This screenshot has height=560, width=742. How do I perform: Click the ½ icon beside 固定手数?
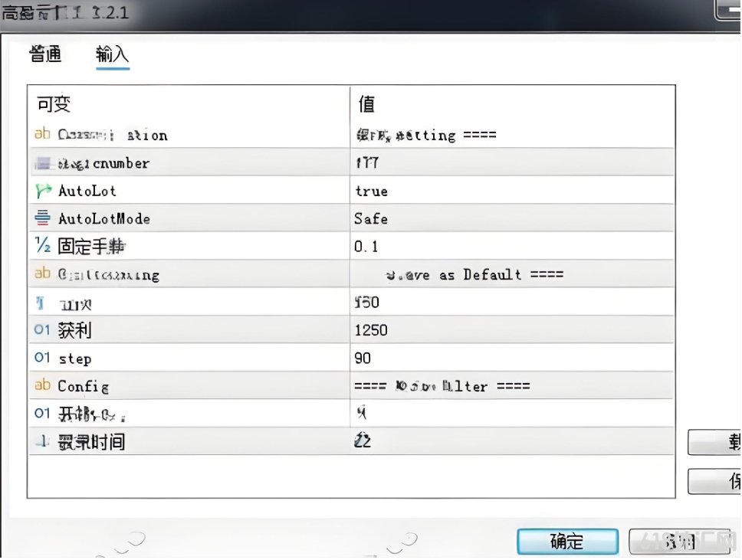(43, 245)
